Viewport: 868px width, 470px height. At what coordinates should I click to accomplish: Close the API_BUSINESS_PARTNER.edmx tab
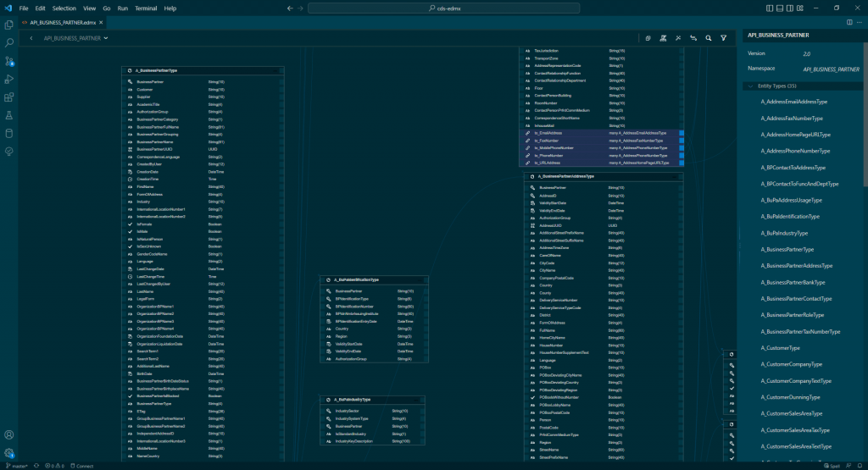coord(101,23)
